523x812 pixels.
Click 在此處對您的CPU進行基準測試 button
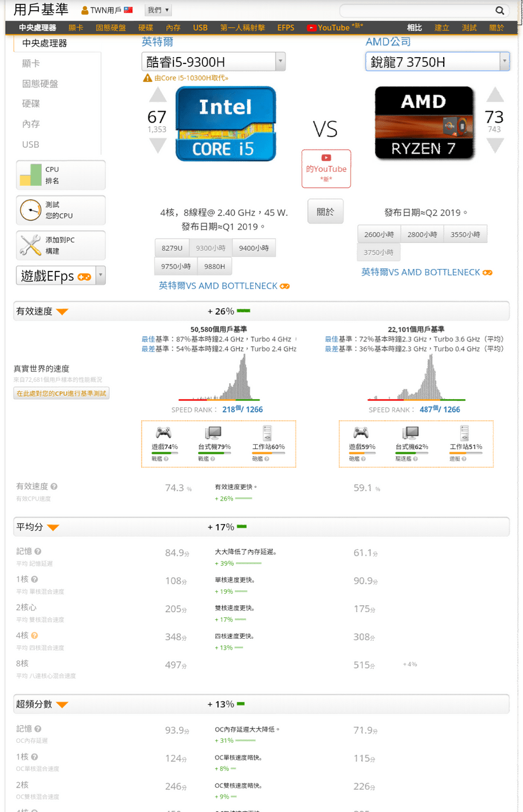click(62, 393)
